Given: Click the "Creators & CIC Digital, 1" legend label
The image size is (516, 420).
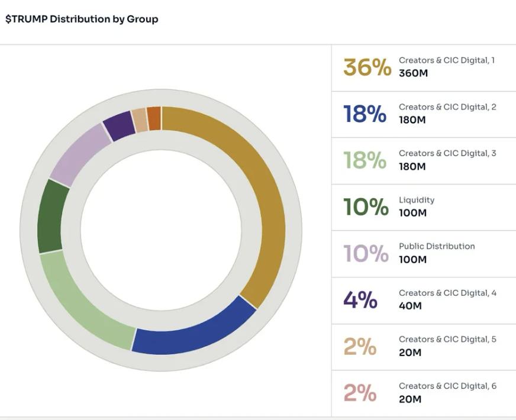Looking at the screenshot, I should [447, 60].
